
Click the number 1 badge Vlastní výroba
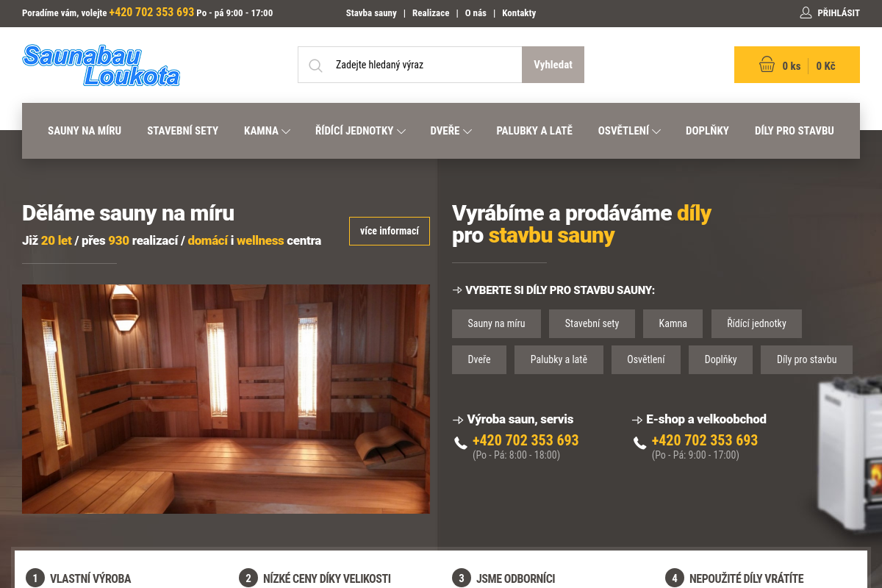point(35,578)
